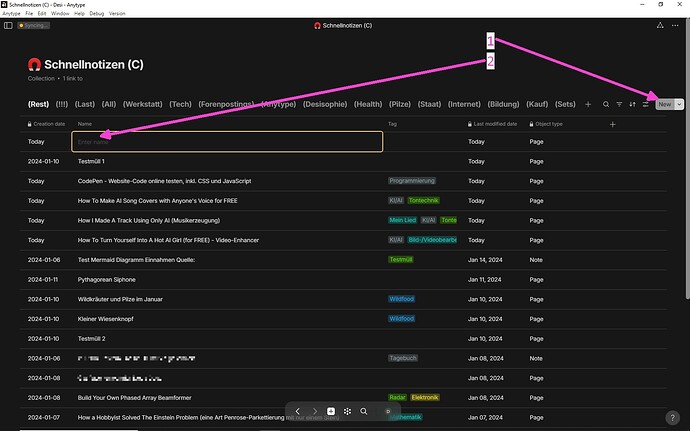The width and height of the screenshot is (690, 431).
Task: Open the Version menu
Action: tap(117, 14)
